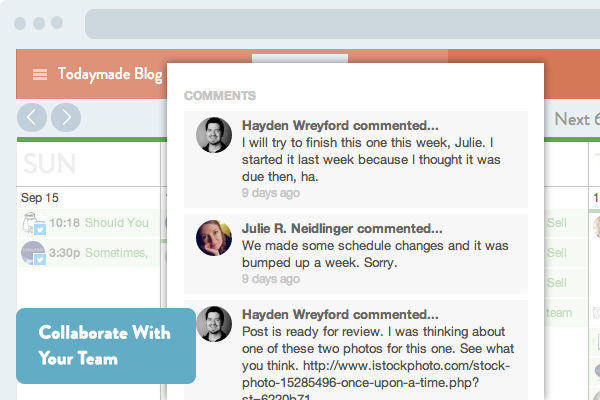Open the 10:18 Should You post

[x=89, y=223]
